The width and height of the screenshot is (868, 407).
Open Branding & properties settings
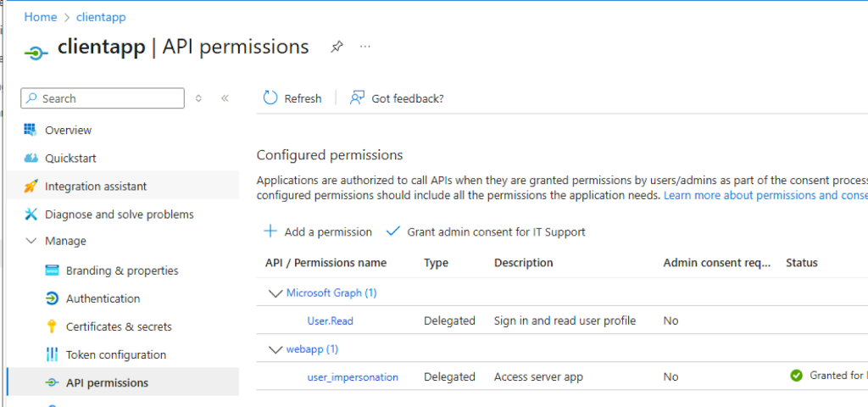(122, 270)
